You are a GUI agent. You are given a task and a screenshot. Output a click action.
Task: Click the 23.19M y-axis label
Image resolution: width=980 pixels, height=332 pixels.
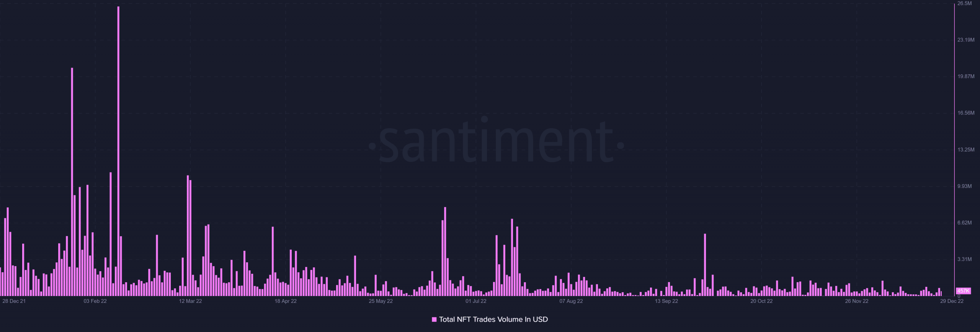tap(965, 40)
